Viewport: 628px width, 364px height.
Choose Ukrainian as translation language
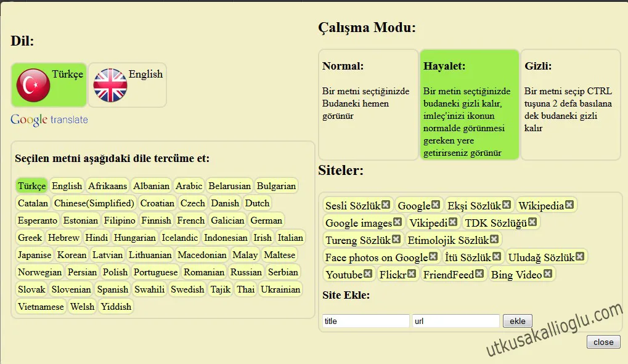[x=280, y=289]
